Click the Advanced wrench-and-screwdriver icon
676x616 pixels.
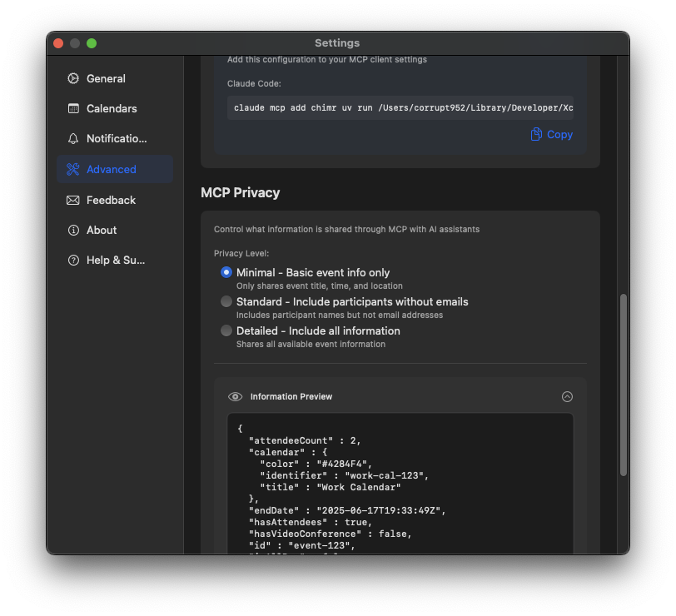74,169
